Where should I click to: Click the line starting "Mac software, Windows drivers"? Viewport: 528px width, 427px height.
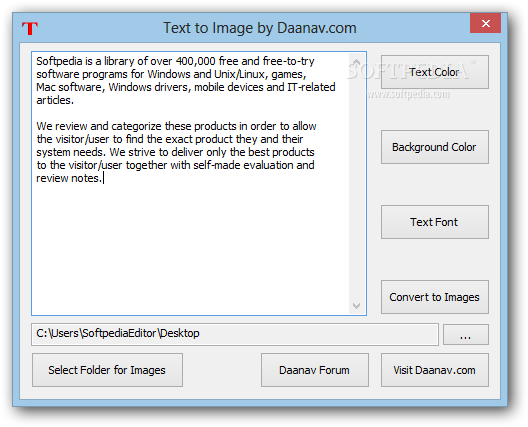click(x=186, y=87)
